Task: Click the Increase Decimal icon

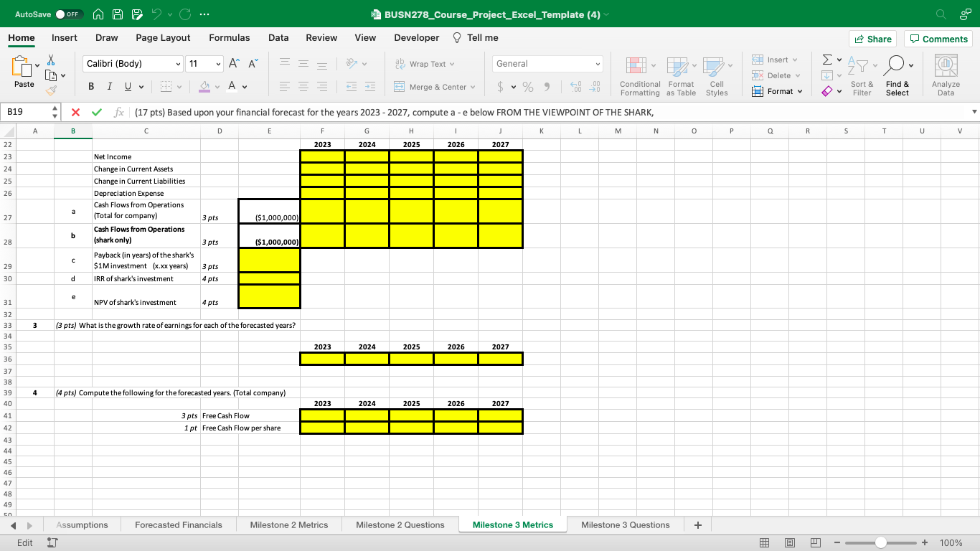Action: click(x=575, y=86)
